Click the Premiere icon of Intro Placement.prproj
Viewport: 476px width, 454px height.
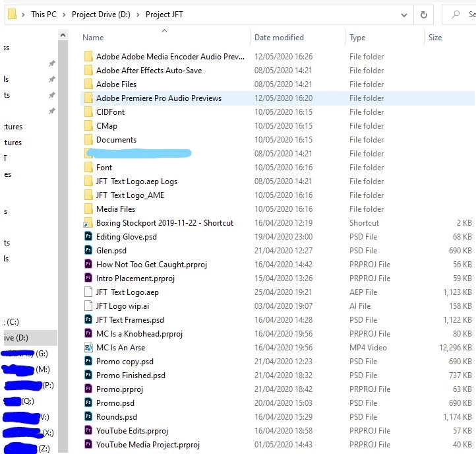(x=88, y=278)
